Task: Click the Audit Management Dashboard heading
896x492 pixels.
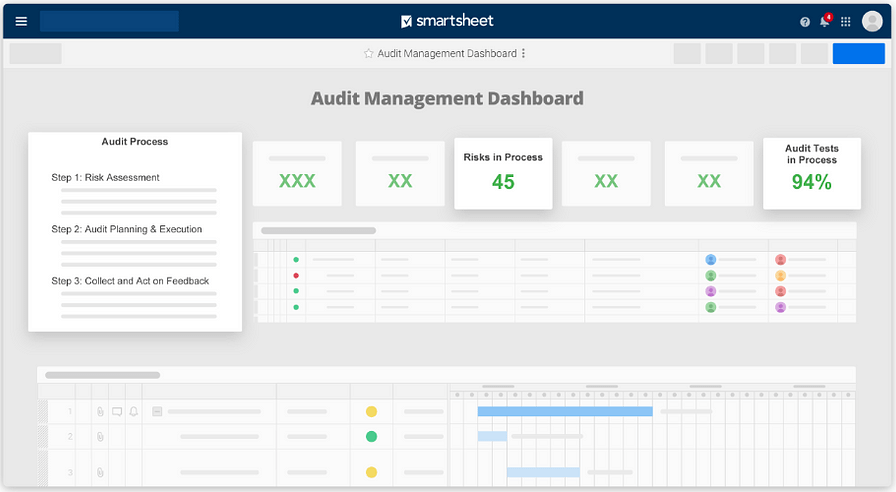Action: click(x=447, y=98)
